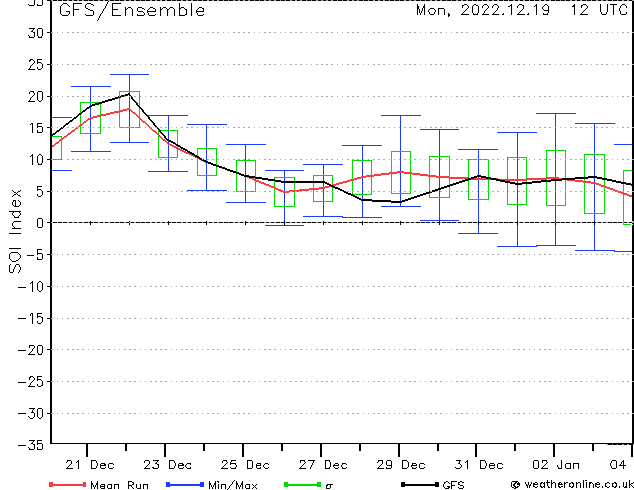
Task: Click the y-axis value '-25'
Action: [31, 382]
